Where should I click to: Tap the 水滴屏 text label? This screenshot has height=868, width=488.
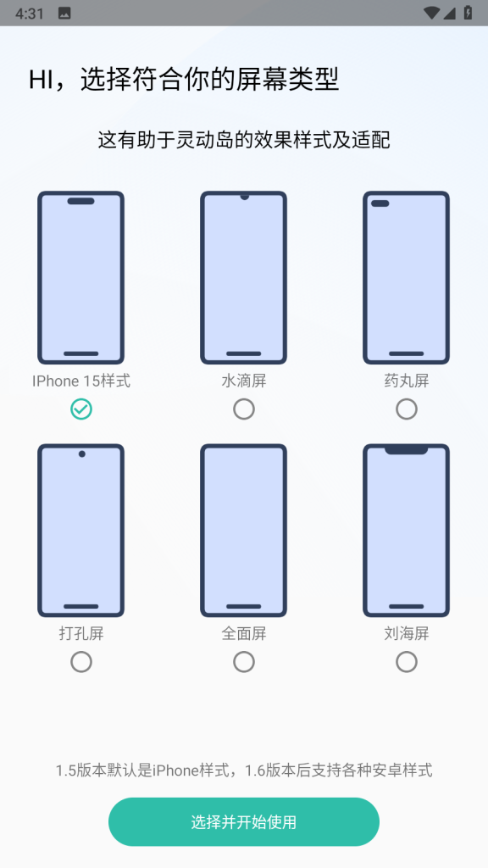point(244,381)
